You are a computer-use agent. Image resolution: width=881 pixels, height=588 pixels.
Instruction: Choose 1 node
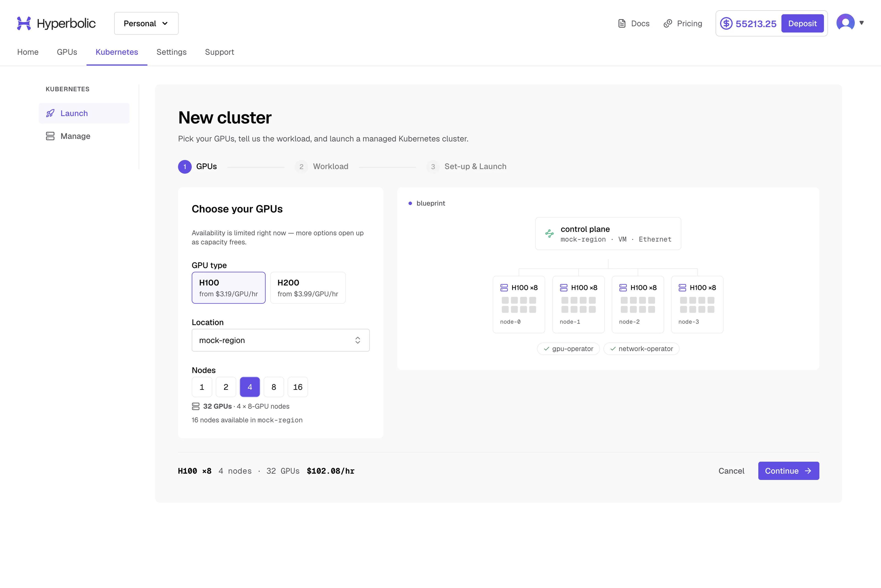(202, 387)
